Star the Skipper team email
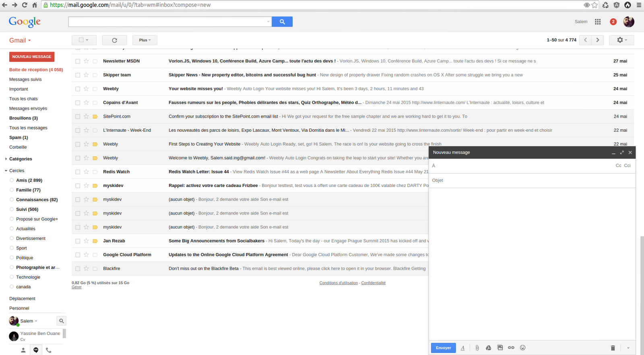 (86, 75)
